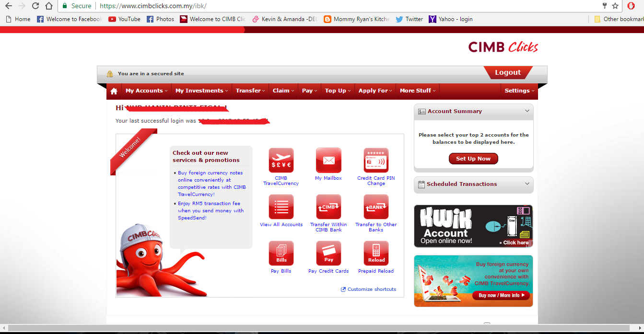This screenshot has height=334, width=644.
Task: Expand Top Up menu
Action: tap(338, 91)
